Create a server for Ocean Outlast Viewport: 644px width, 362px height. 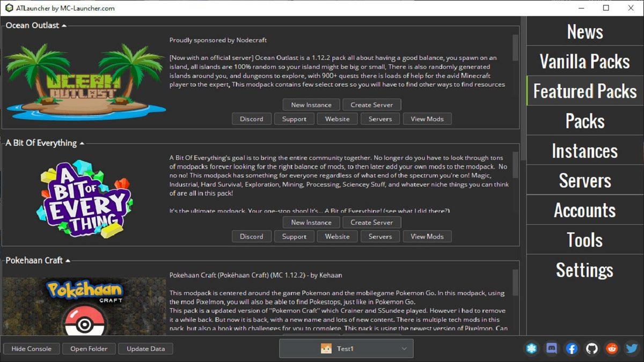pos(372,104)
